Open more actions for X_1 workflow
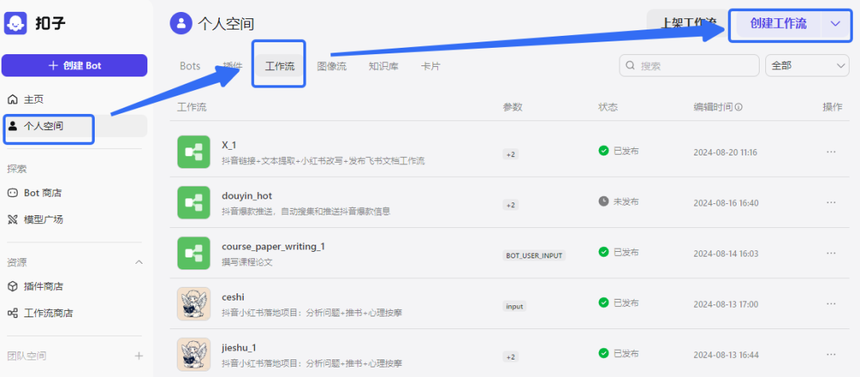 point(831,152)
